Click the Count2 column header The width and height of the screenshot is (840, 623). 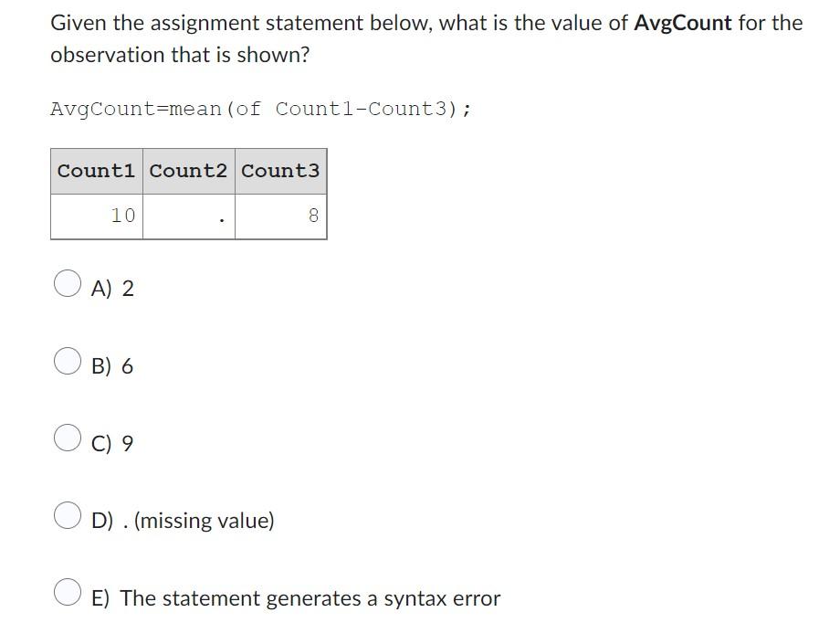190,170
